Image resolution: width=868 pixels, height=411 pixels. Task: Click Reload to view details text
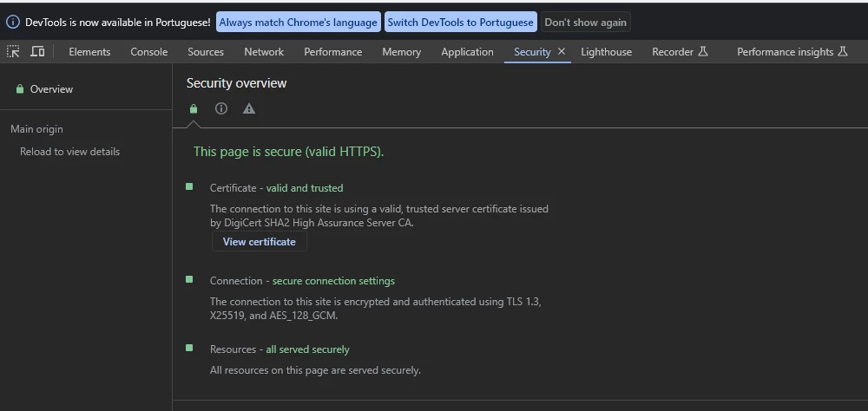tap(69, 152)
